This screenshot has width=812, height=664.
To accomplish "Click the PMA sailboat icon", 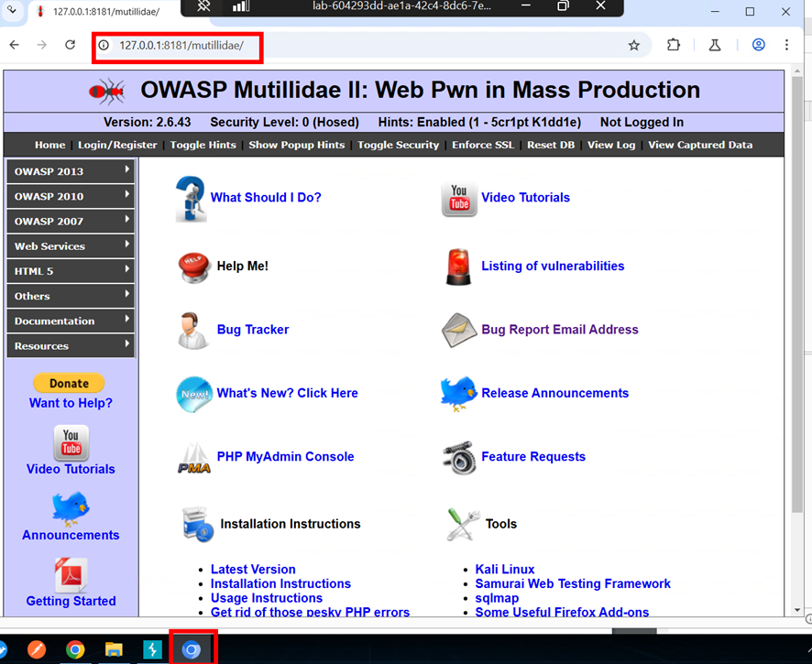I will 194,458.
